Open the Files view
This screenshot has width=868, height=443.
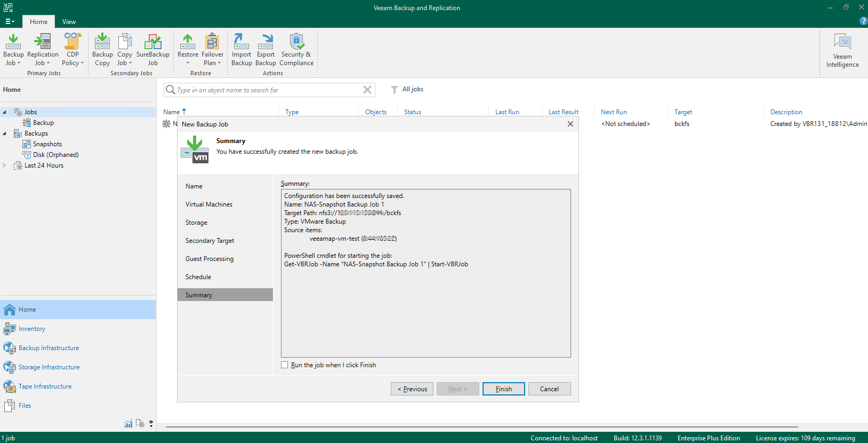point(78,406)
